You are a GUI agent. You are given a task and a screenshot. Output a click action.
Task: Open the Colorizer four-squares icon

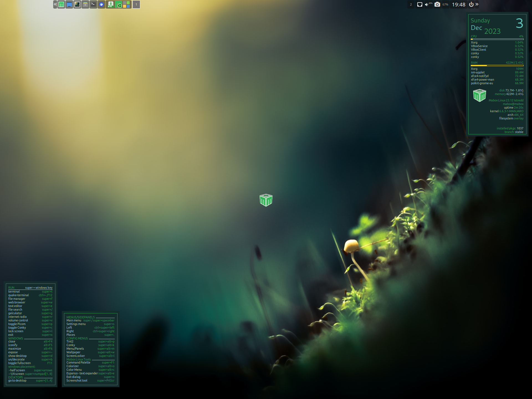(126, 4)
